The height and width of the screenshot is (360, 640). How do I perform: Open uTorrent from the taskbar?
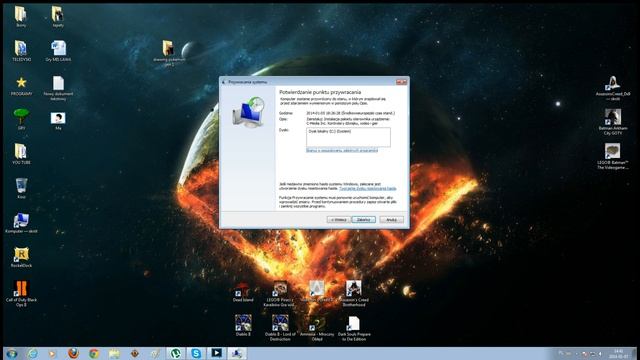(x=176, y=353)
